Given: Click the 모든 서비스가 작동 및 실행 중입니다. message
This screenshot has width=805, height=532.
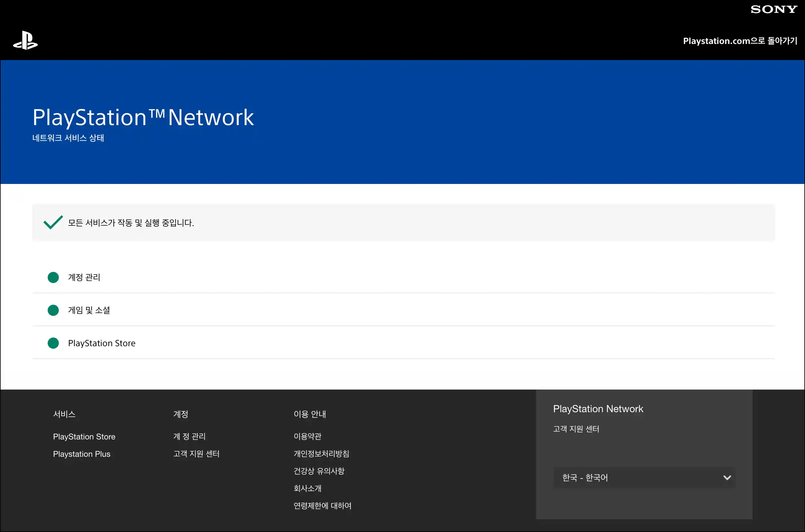Looking at the screenshot, I should [131, 223].
